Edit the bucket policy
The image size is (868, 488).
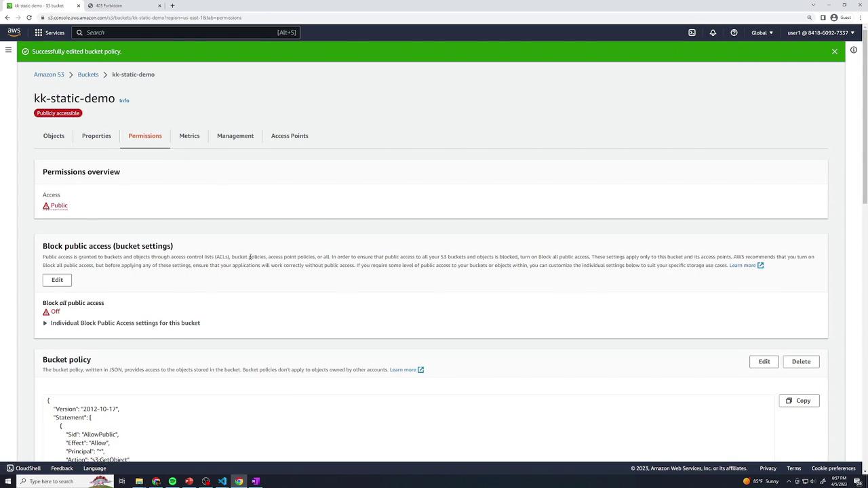764,362
